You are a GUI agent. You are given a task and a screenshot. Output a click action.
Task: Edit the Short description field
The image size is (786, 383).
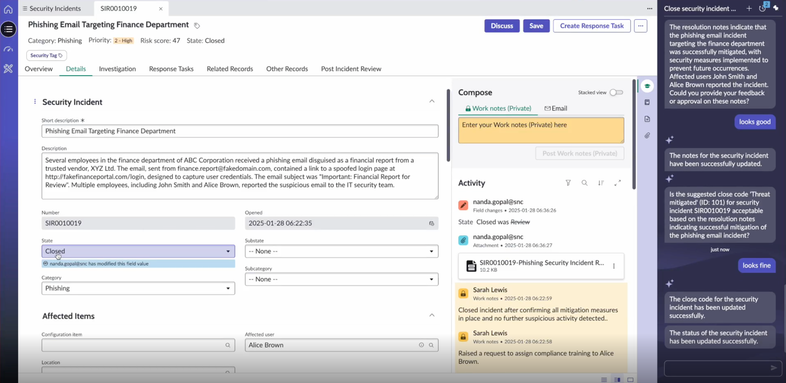pos(240,131)
